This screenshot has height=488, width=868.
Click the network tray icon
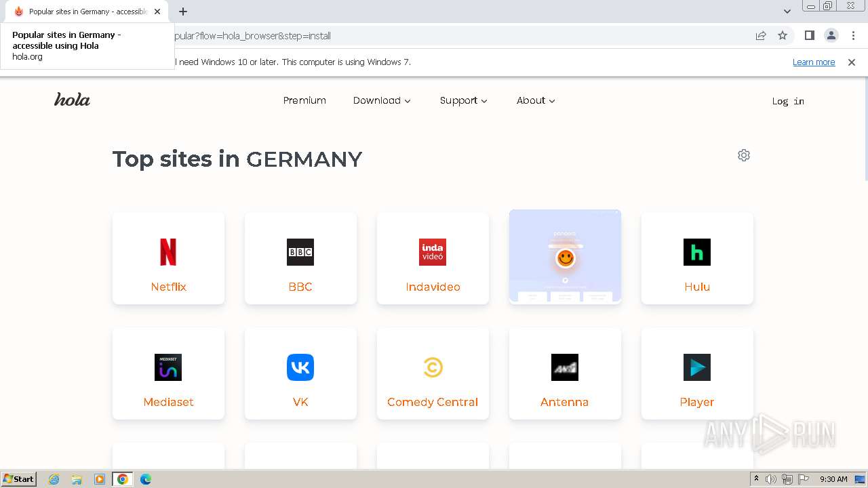point(787,479)
